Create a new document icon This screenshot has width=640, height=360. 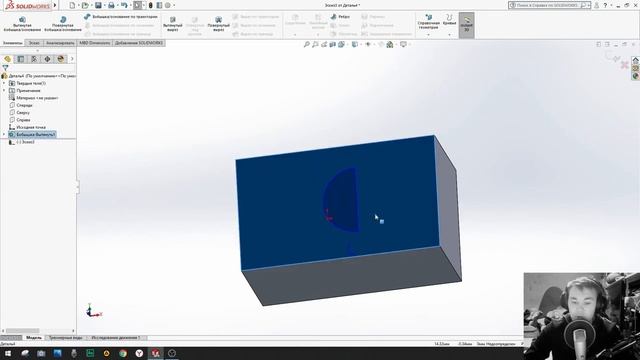coord(72,5)
